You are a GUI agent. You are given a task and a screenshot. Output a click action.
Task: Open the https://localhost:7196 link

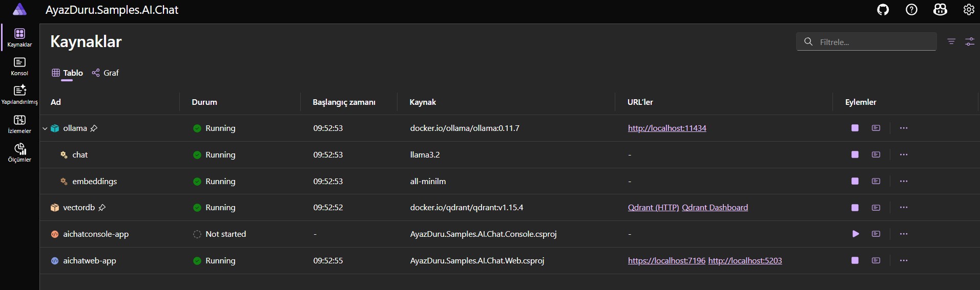click(666, 260)
